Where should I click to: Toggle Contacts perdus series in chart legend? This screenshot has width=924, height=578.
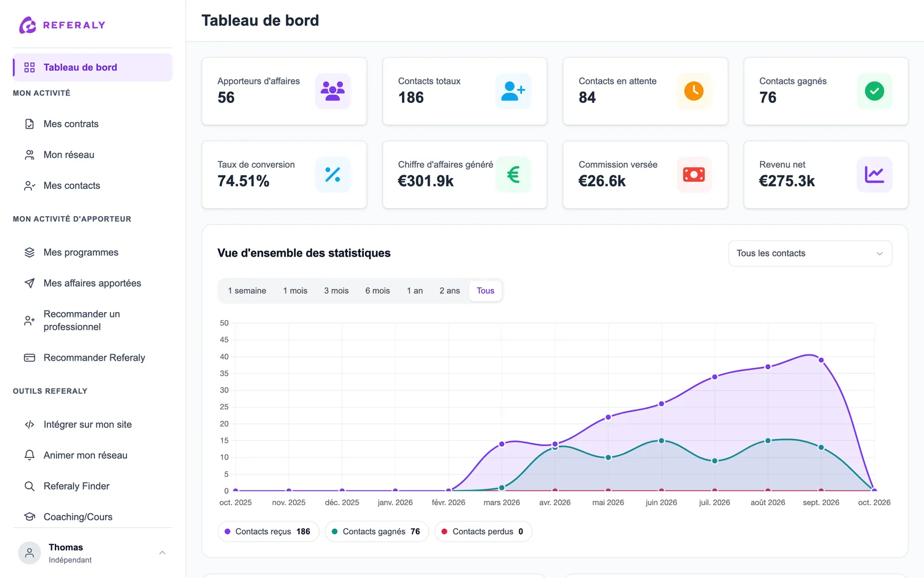[x=483, y=532]
